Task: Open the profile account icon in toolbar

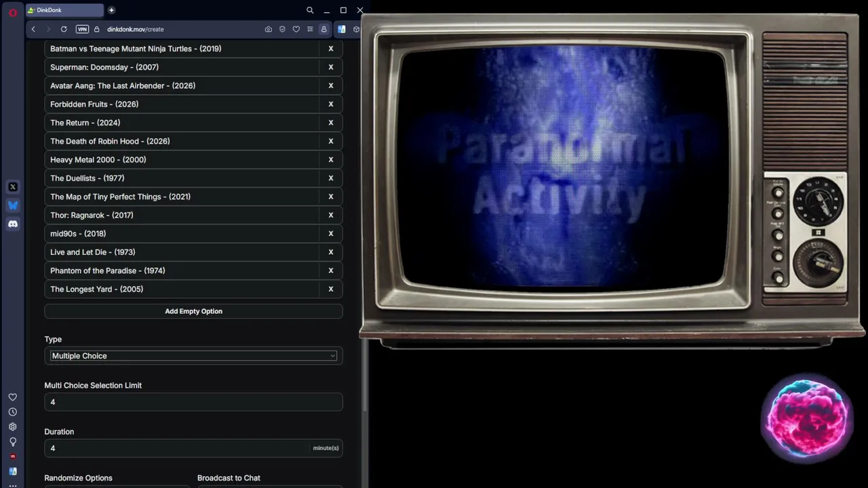Action: pos(324,29)
